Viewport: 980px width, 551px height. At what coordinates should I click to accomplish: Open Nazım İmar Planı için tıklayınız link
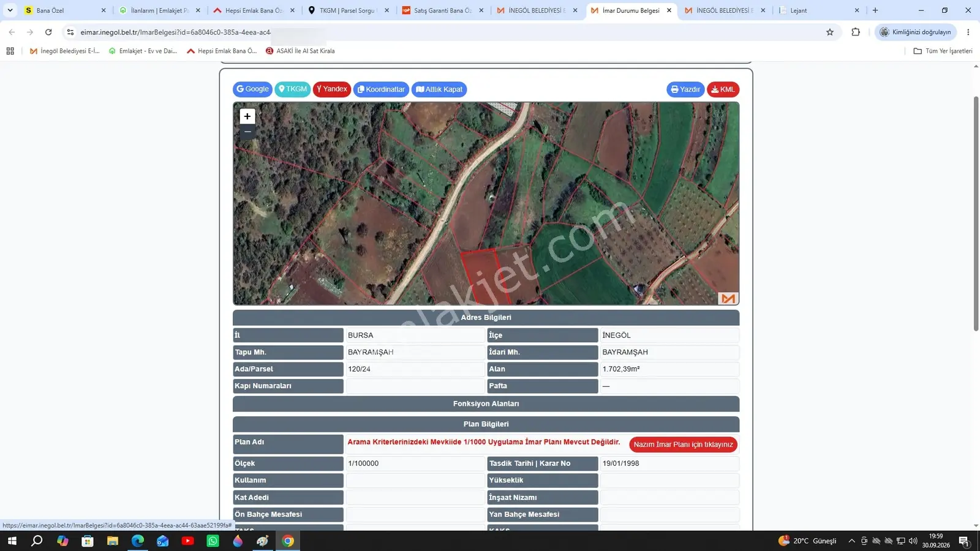pyautogui.click(x=683, y=444)
